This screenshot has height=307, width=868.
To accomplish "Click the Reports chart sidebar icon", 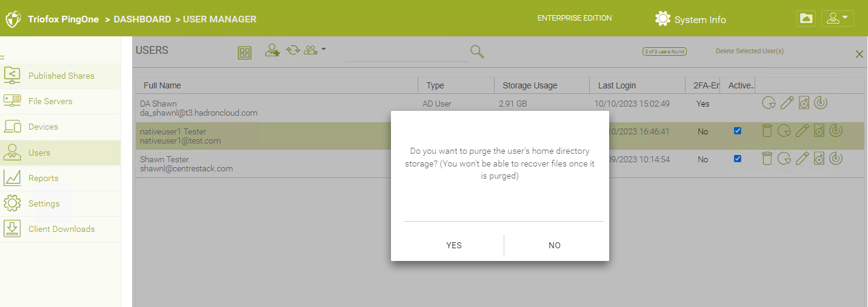I will (x=12, y=177).
